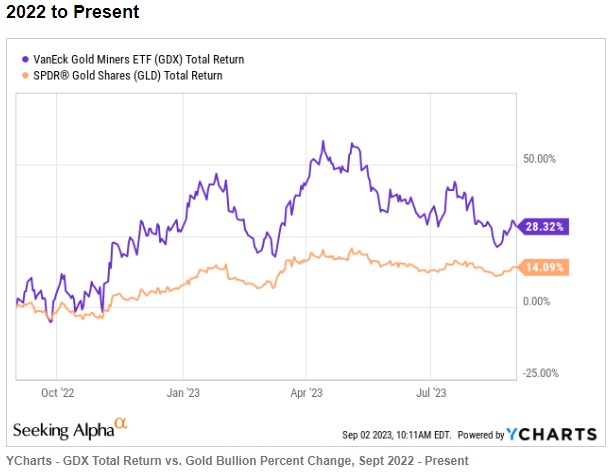
Task: Click the '2022 to Present' heading
Action: (x=73, y=12)
